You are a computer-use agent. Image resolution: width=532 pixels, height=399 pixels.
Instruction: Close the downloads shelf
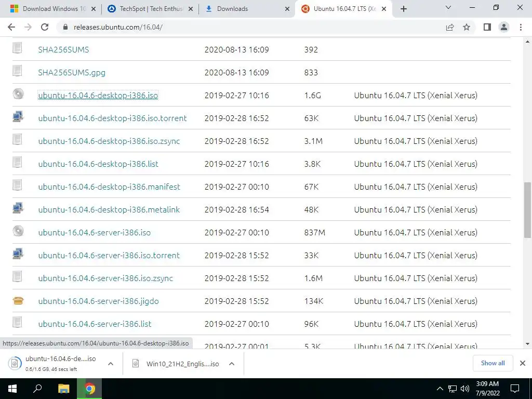click(x=523, y=363)
